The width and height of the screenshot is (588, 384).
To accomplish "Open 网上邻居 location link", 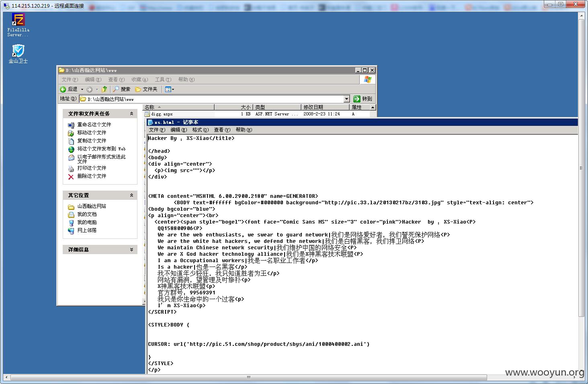I will [87, 230].
